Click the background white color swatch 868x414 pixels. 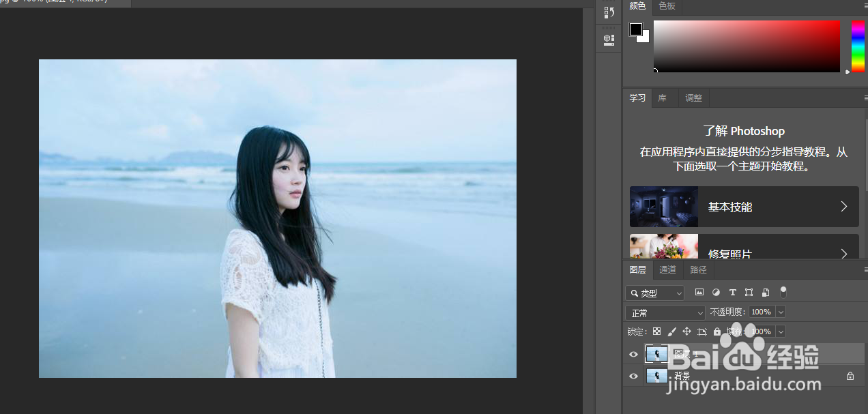(x=645, y=38)
